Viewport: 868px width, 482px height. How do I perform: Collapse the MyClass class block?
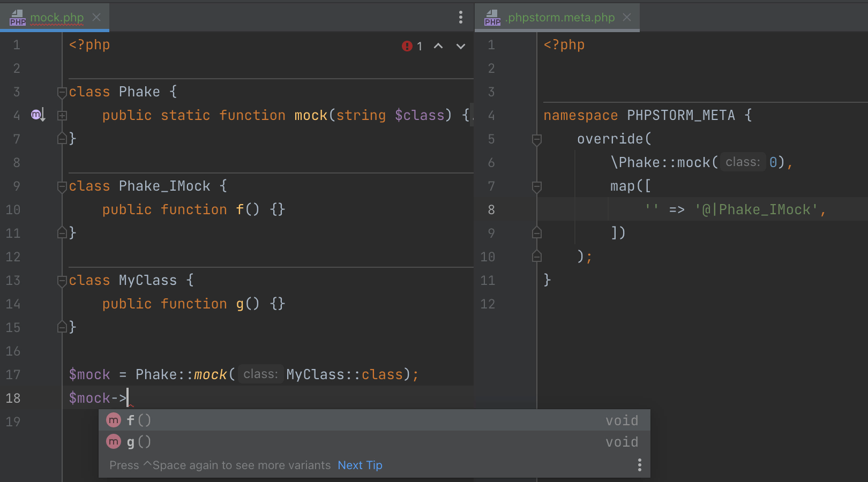point(62,281)
